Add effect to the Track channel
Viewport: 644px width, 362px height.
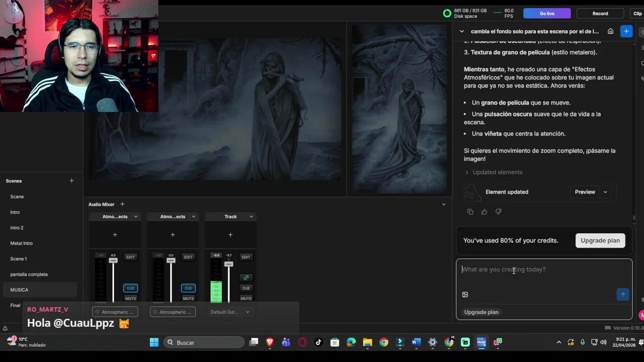pyautogui.click(x=230, y=235)
